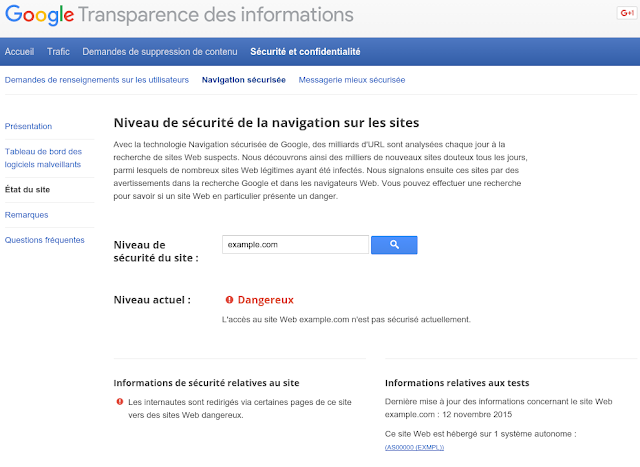Click the red warning icon beside Dangereux
This screenshot has width=640, height=467.
(x=229, y=300)
